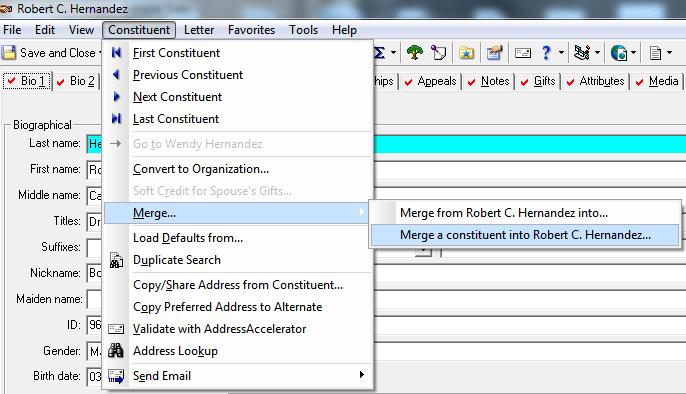The width and height of the screenshot is (686, 394).
Task: Open the Sigma summary dropdown arrow
Action: coord(393,53)
